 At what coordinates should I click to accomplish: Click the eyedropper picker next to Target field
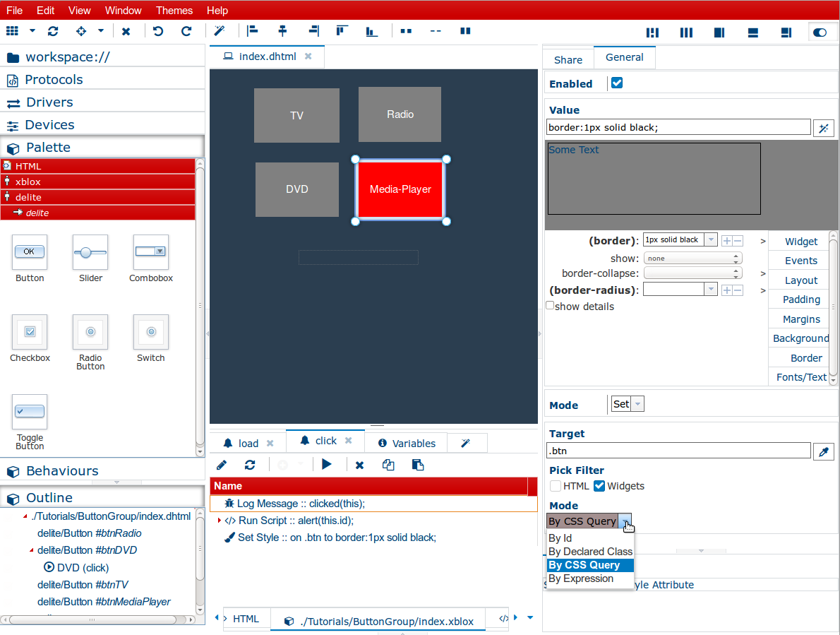click(x=823, y=451)
